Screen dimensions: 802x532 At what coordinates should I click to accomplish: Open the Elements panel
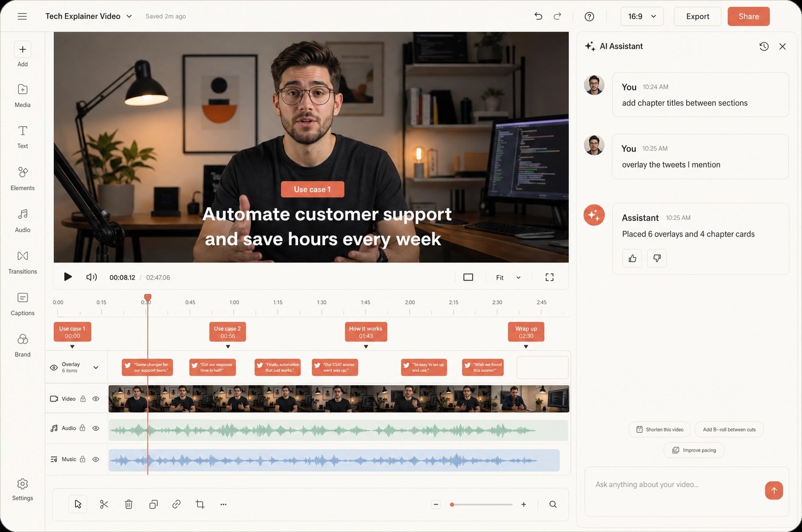click(x=22, y=178)
